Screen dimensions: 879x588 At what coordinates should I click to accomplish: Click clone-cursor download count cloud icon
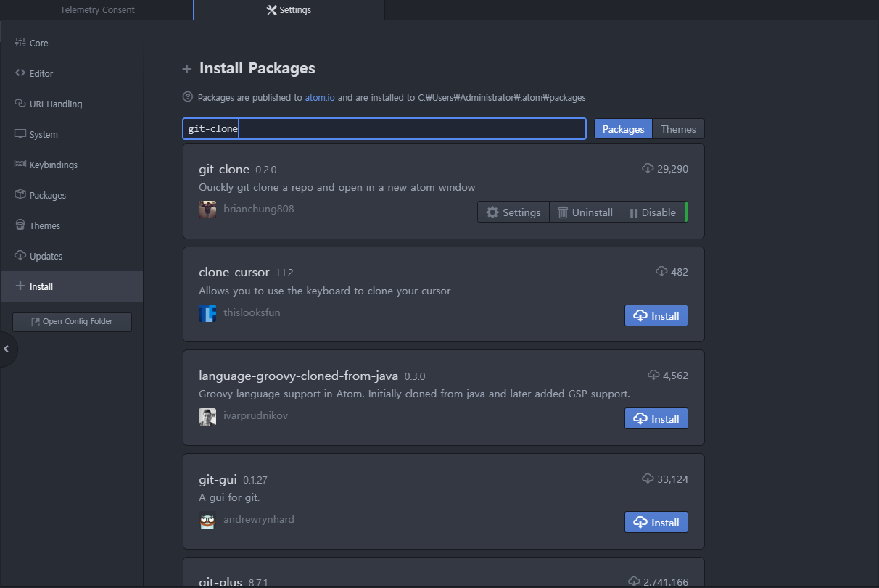coord(661,271)
